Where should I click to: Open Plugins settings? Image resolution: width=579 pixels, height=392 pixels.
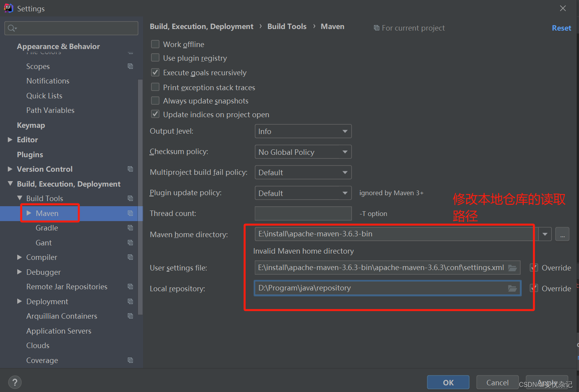pyautogui.click(x=30, y=154)
